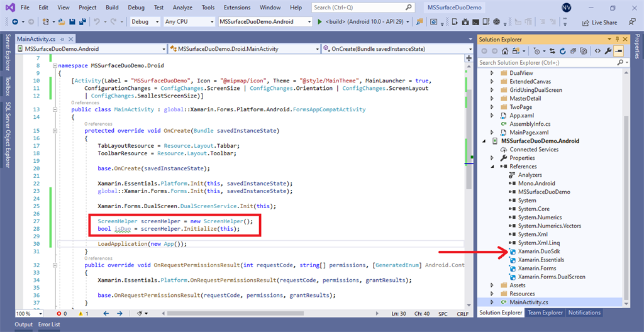This screenshot has height=332, width=644.
Task: Toggle the Preview Selected Items button
Action: (x=619, y=52)
